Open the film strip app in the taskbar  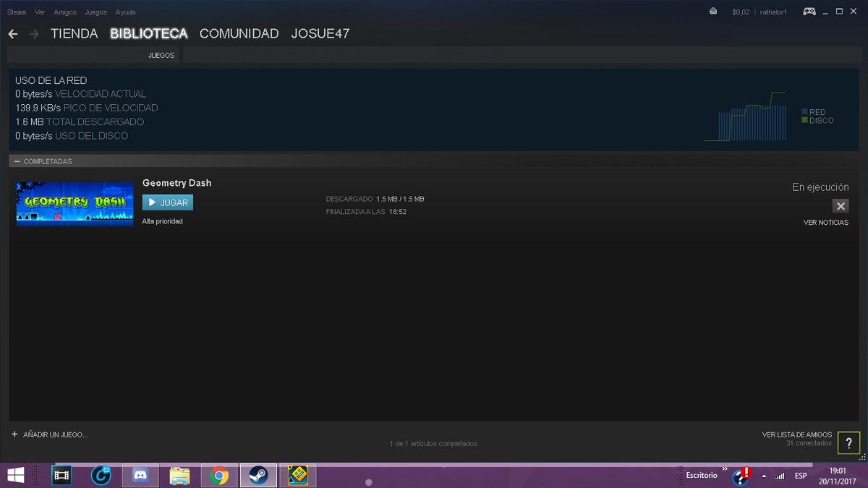click(62, 476)
